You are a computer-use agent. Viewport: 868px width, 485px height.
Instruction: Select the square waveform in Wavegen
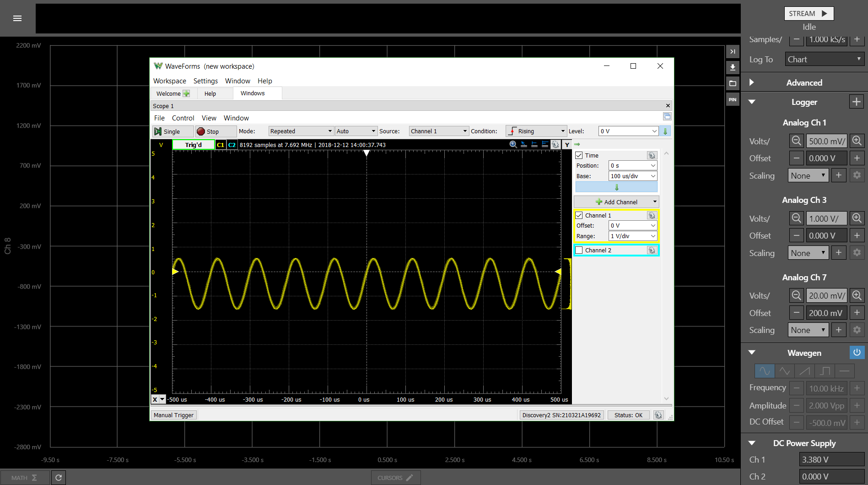(825, 371)
